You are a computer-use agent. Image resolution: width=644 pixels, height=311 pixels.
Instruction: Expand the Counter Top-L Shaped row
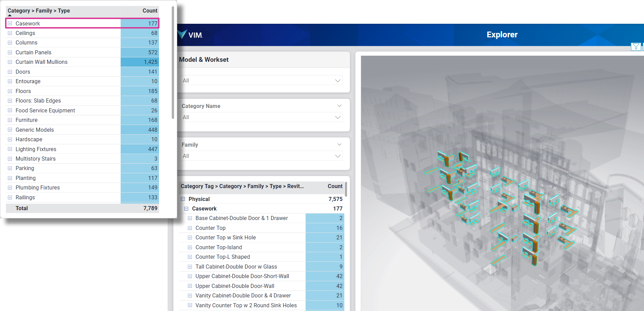pos(190,257)
